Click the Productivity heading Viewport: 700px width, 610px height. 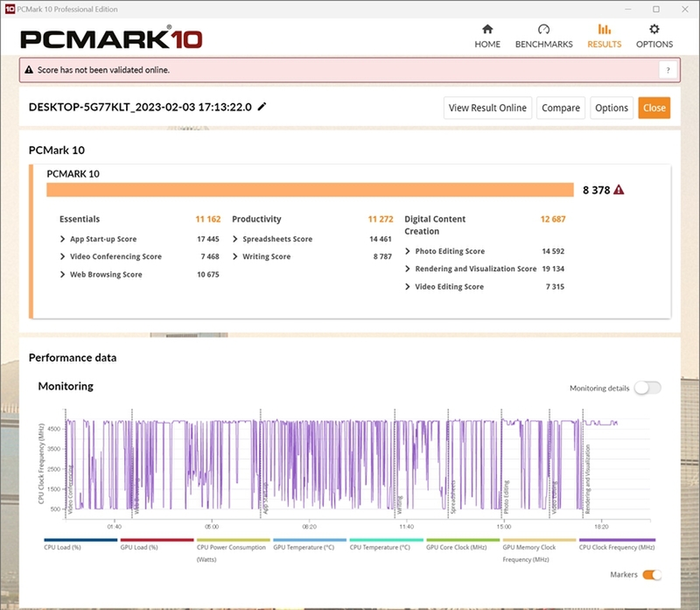(256, 219)
